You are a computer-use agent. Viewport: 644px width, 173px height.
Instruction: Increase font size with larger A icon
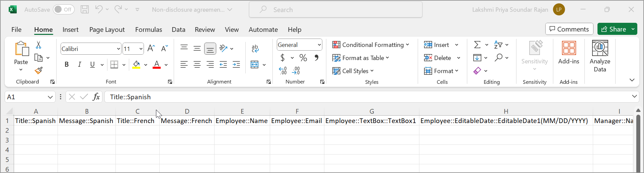(151, 49)
